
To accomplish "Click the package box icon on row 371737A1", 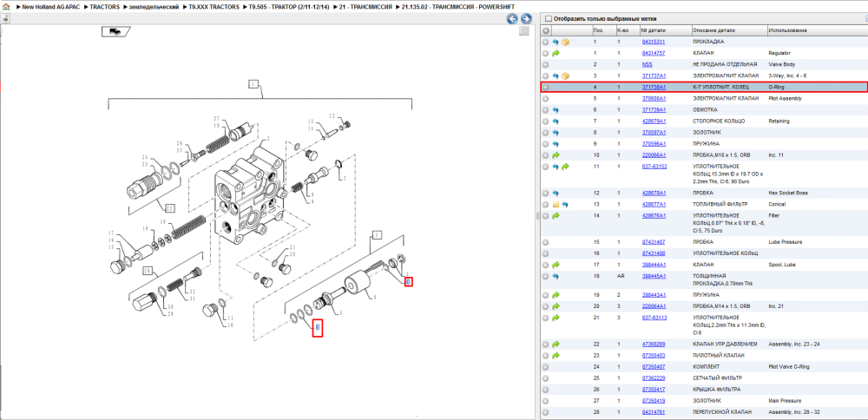I will (565, 75).
